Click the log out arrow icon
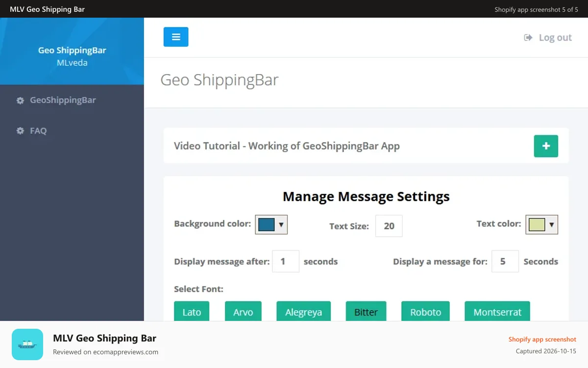 [528, 38]
